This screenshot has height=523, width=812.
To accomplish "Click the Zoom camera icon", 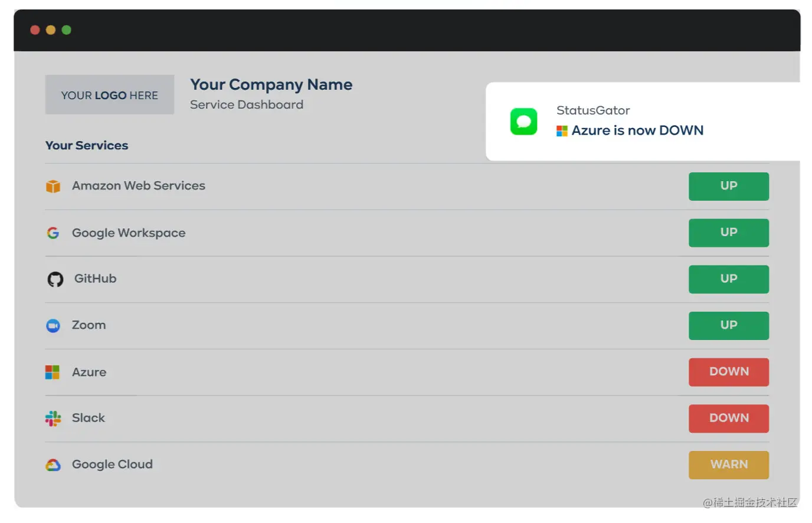I will coord(53,326).
